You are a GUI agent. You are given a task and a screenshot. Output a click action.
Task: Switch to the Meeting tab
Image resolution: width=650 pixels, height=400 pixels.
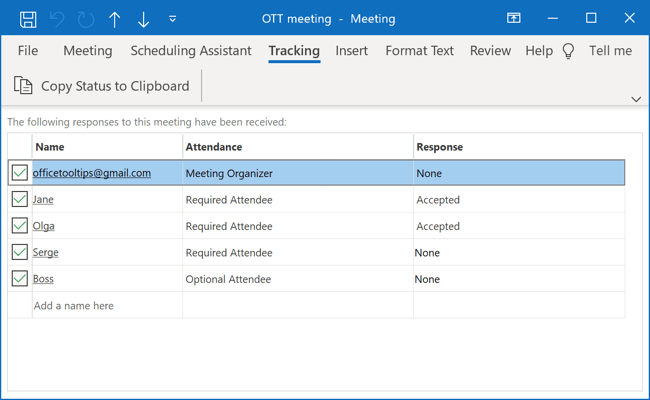click(87, 51)
